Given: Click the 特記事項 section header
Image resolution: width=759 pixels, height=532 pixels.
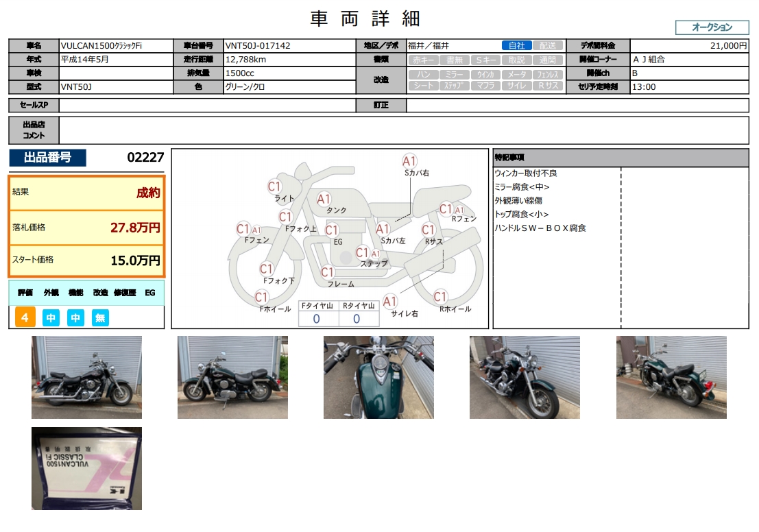Looking at the screenshot, I should click(x=621, y=158).
